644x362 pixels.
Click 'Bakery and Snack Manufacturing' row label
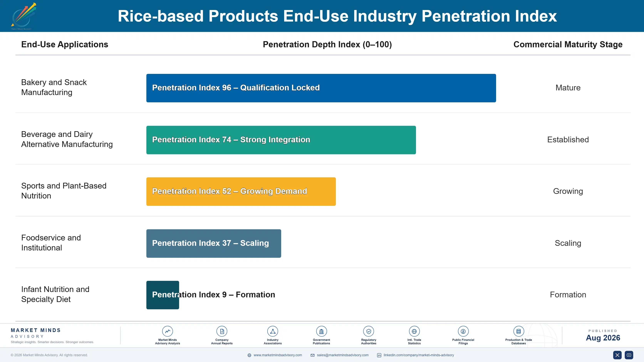[54, 87]
